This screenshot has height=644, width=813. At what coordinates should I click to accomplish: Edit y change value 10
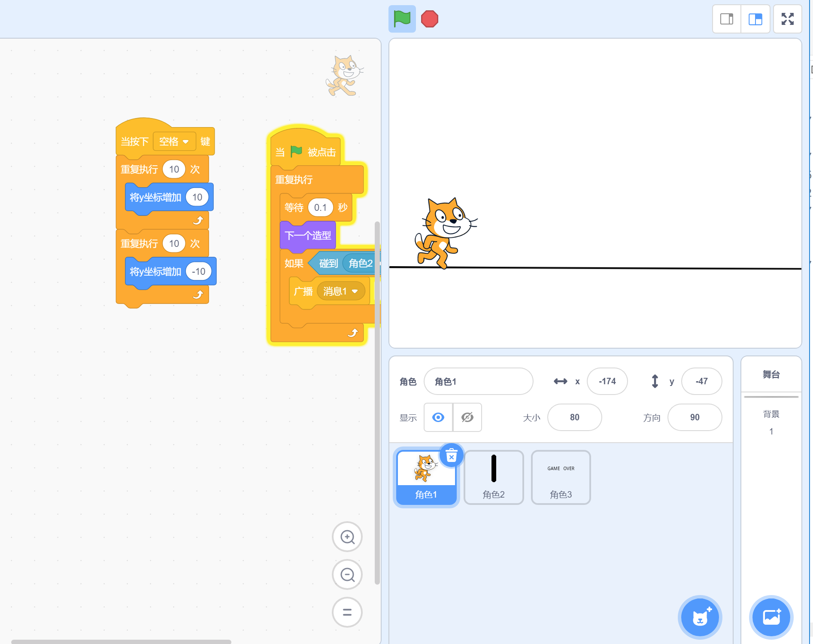click(x=197, y=197)
